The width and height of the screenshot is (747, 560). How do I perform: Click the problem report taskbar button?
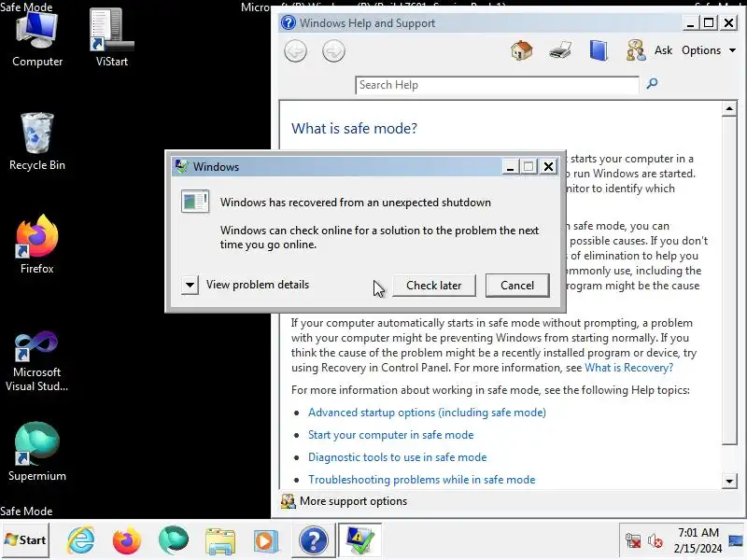pos(359,540)
